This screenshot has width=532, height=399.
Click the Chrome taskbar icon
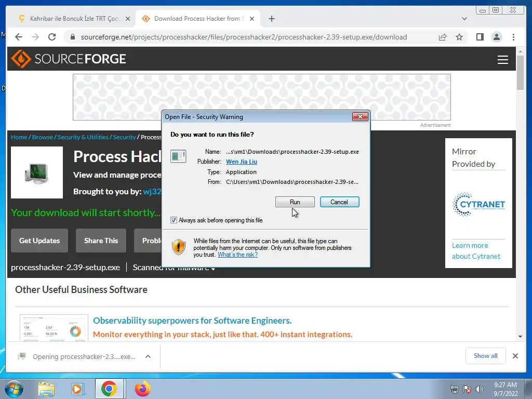[109, 389]
